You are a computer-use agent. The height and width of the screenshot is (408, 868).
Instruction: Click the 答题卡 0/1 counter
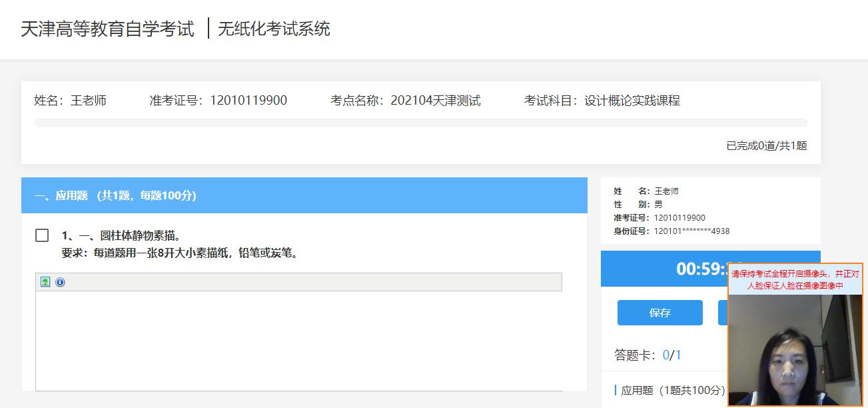pyautogui.click(x=647, y=355)
